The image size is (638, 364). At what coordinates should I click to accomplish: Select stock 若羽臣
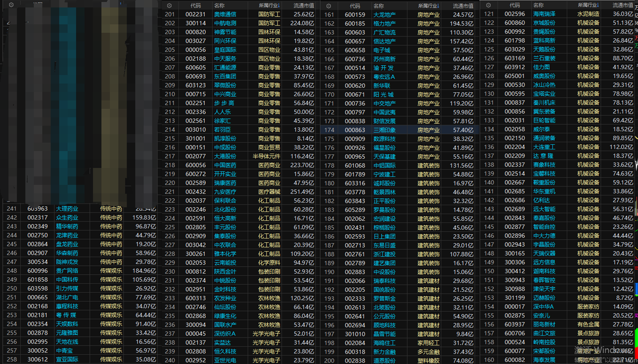click(222, 129)
